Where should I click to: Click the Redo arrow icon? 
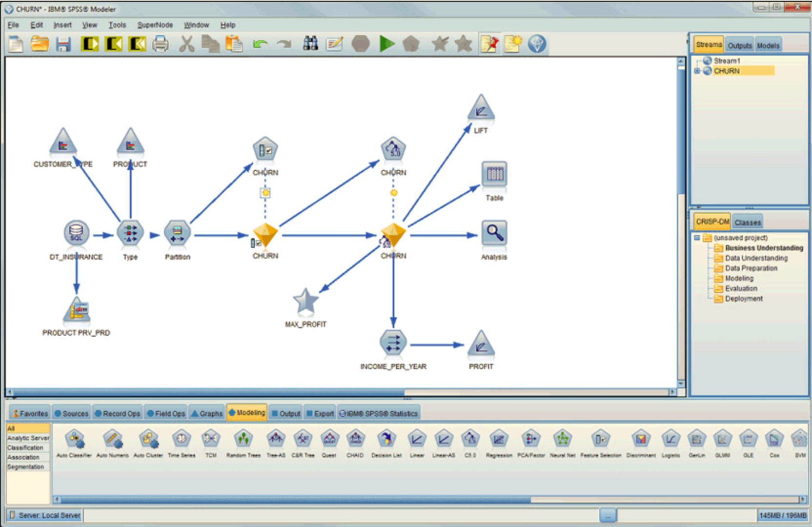point(284,44)
